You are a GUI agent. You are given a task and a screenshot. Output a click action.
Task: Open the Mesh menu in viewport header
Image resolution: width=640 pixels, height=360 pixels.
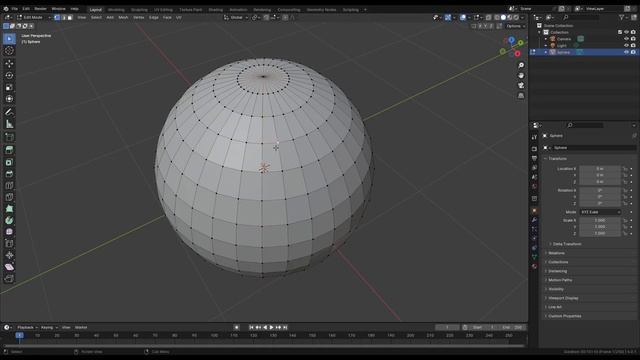click(123, 18)
